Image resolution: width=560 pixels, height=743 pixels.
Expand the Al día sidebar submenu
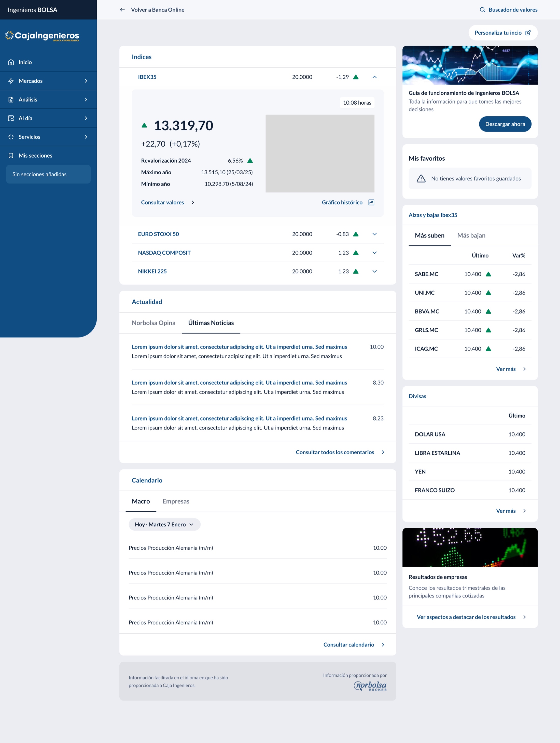pos(86,118)
